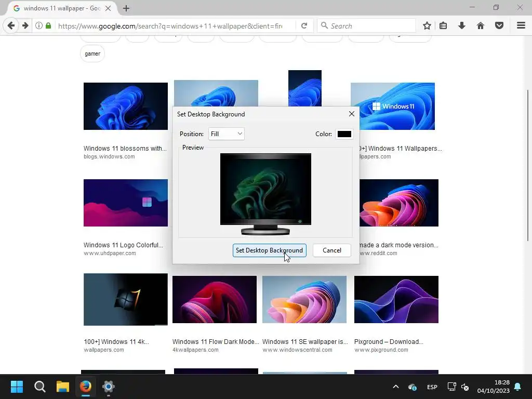Viewport: 532px width, 399px height.
Task: Visit www.uhdpaper.com source link
Action: point(110,254)
